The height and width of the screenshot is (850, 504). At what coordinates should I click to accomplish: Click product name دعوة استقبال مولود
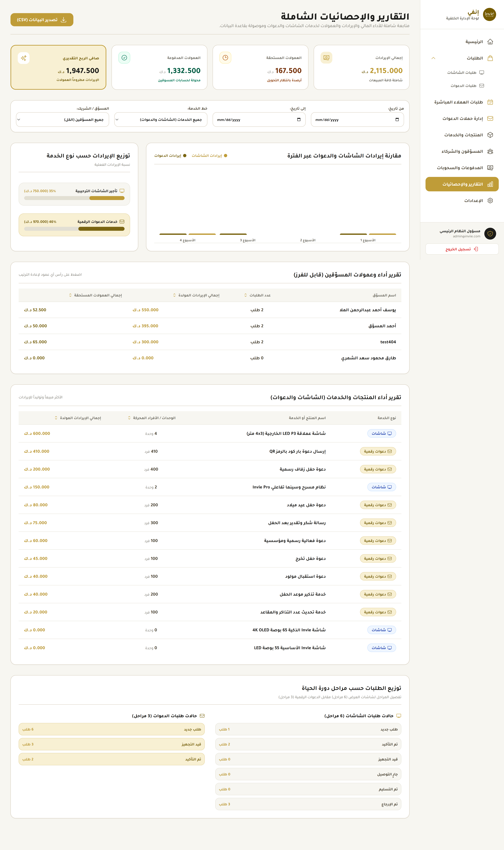(x=305, y=577)
